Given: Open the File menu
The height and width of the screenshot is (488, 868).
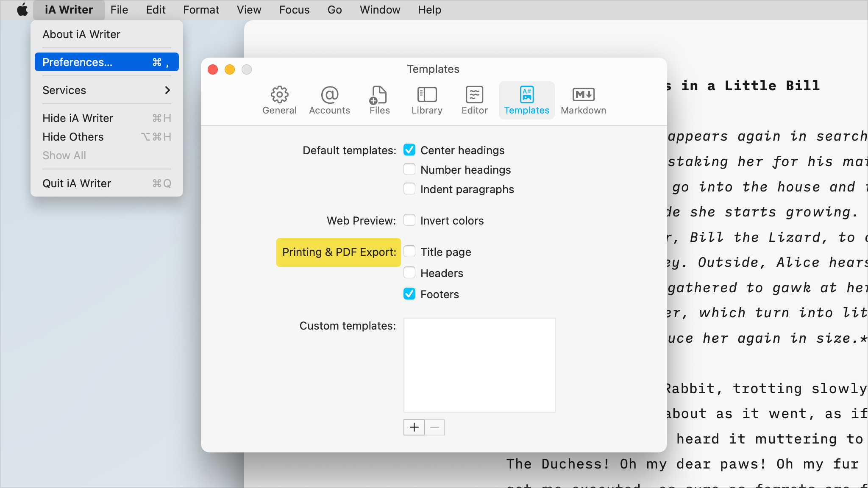Looking at the screenshot, I should pos(119,10).
